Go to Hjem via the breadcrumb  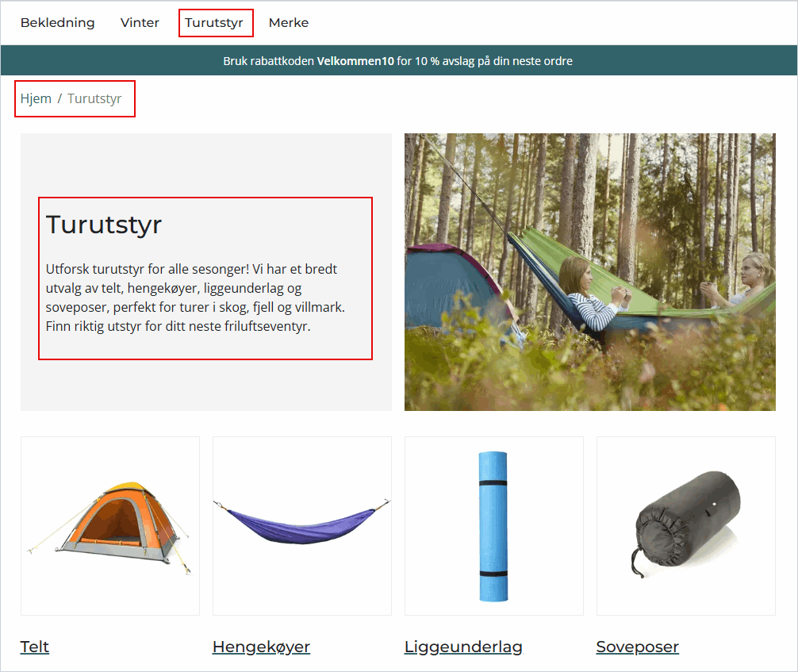36,98
